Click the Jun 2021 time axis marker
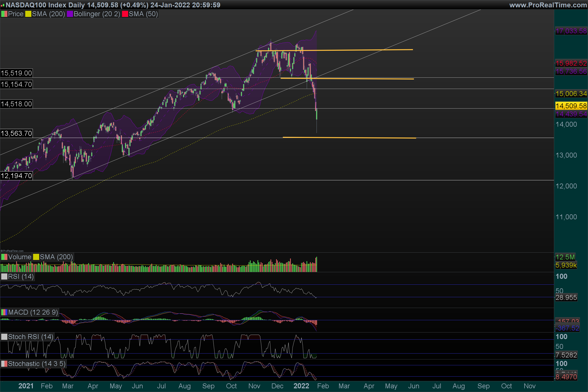The image size is (588, 392). tap(137, 386)
